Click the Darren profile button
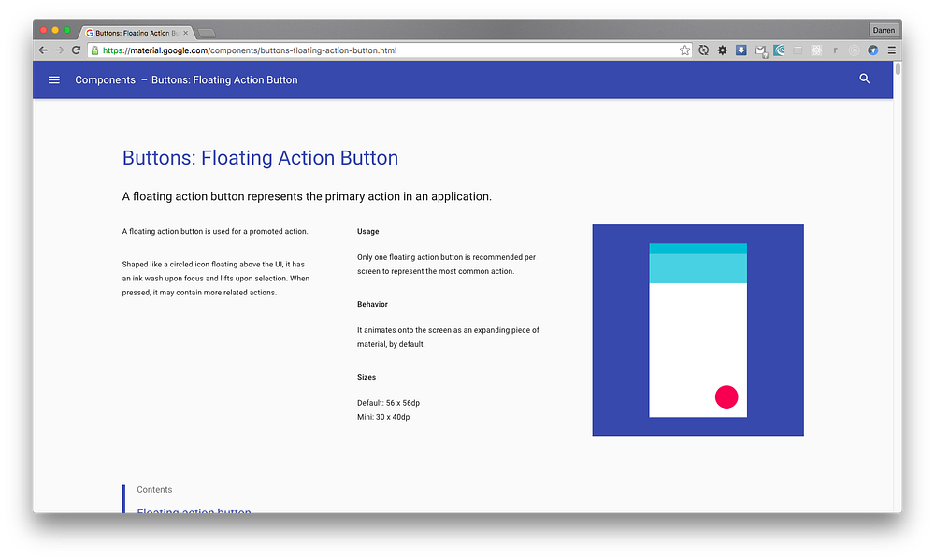Screen dimensions: 935x560 coord(884,31)
